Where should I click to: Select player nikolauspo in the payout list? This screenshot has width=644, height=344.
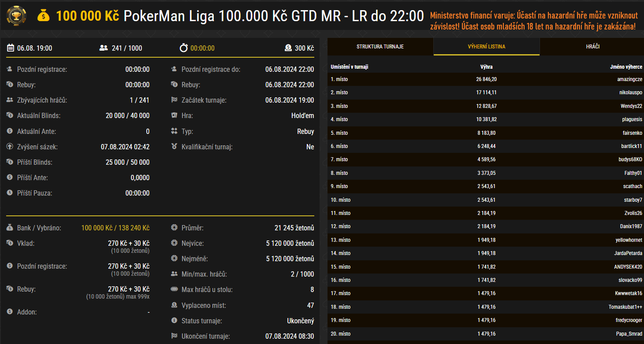pyautogui.click(x=630, y=92)
